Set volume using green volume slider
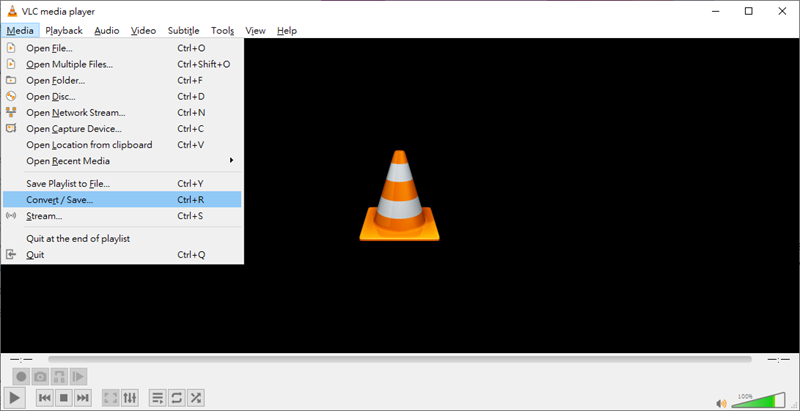 (x=758, y=400)
